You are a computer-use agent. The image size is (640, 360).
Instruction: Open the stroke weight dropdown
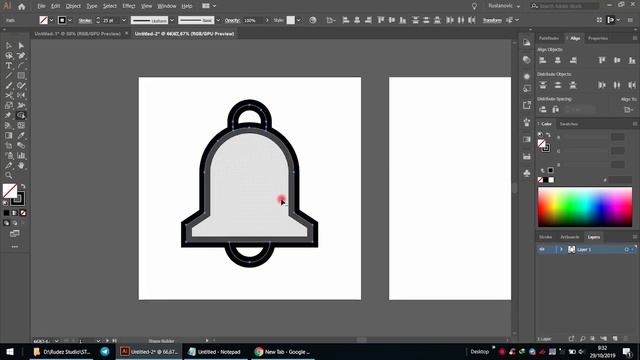(x=124, y=20)
